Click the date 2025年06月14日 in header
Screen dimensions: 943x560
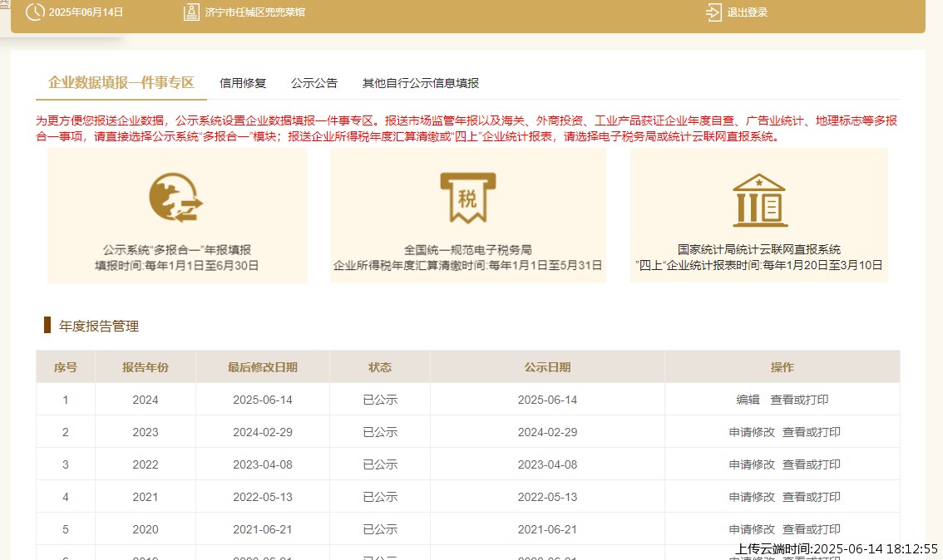click(86, 12)
